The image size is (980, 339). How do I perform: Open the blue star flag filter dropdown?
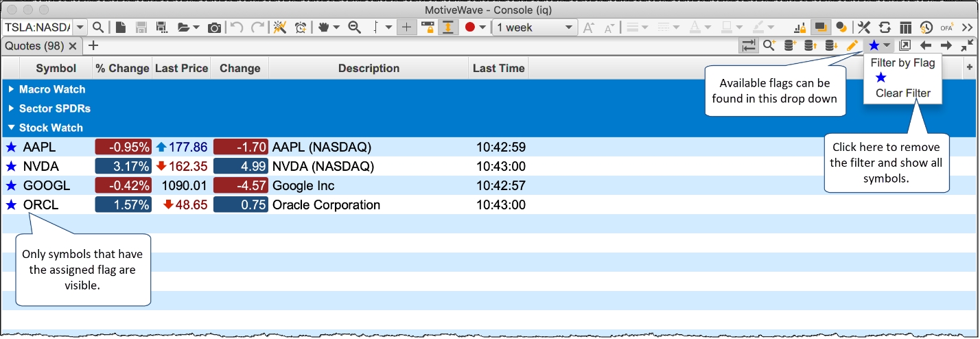coord(879,45)
